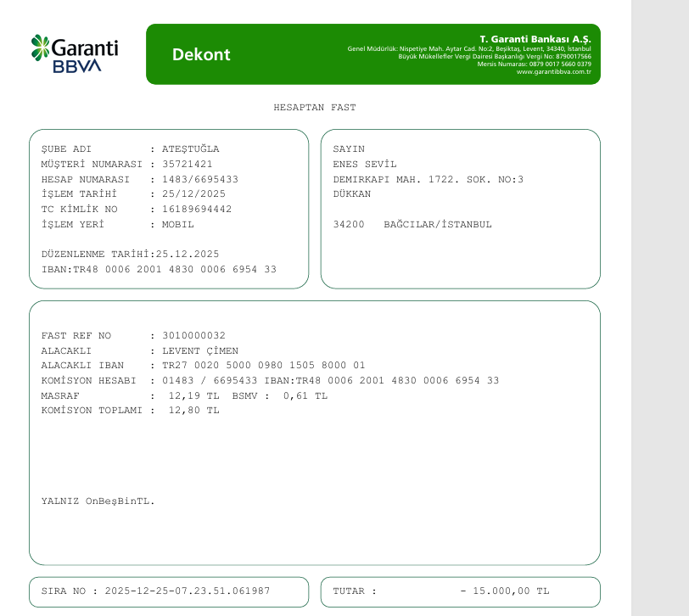The width and height of the screenshot is (689, 616).
Task: Click the ŞUBE ADI label
Action: pos(66,149)
